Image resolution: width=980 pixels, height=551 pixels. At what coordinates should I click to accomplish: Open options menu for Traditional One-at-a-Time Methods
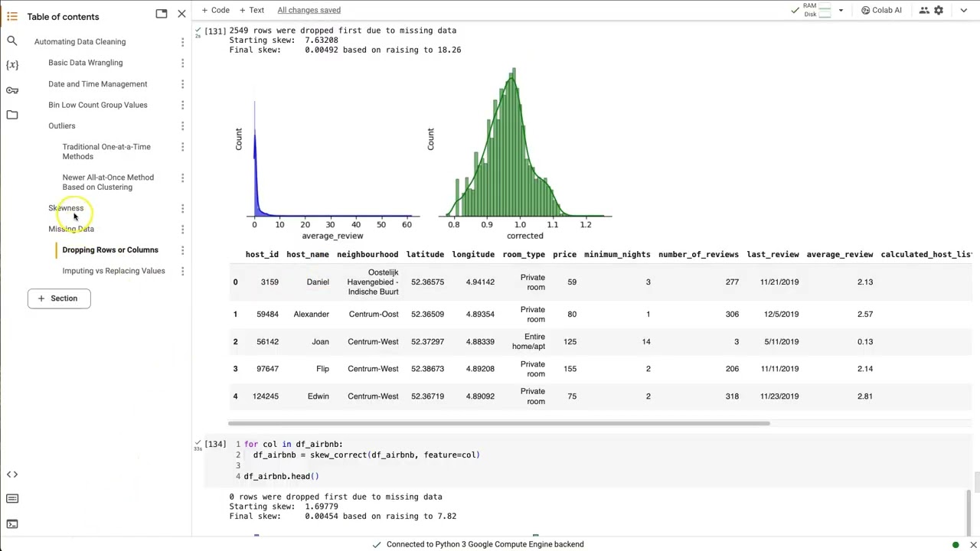click(182, 147)
